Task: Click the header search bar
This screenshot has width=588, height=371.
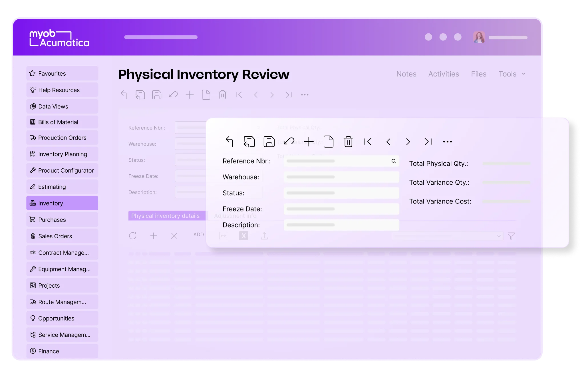Action: click(x=161, y=37)
